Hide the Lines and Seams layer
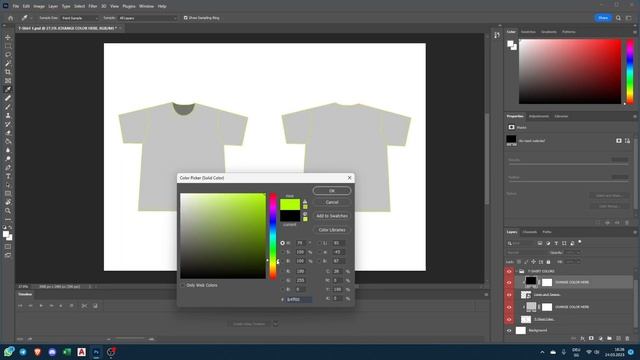Viewport: 640px width, 360px height. (x=509, y=295)
